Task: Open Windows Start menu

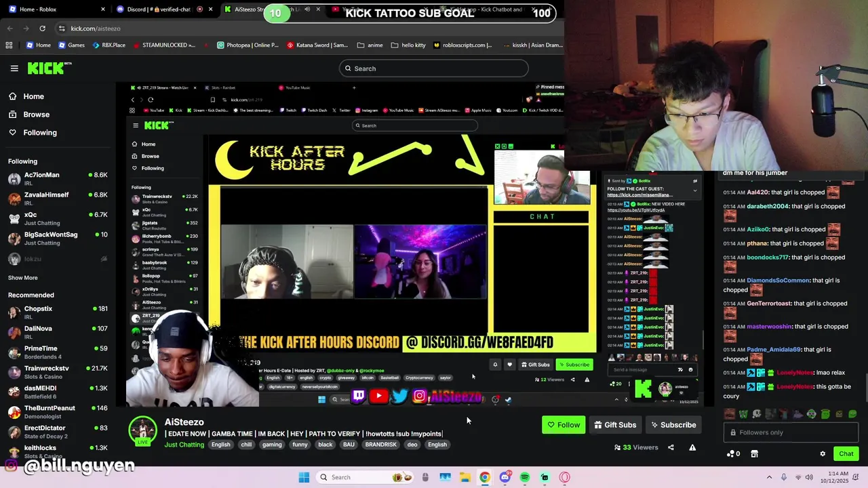Action: (304, 477)
